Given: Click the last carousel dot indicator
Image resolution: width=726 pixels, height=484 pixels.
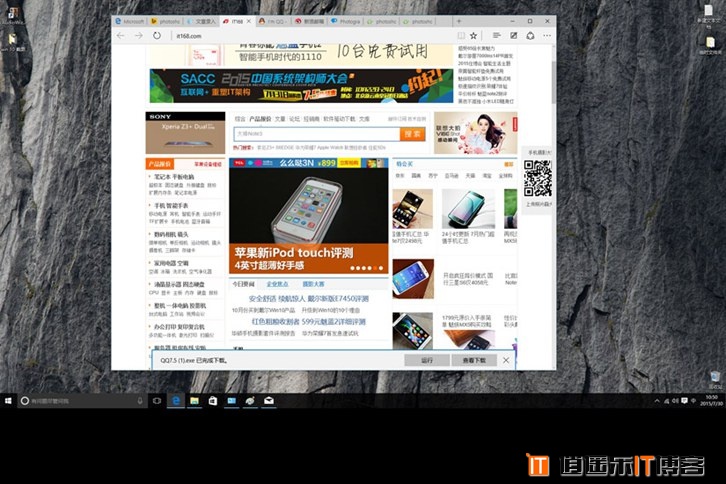Looking at the screenshot, I should tap(381, 268).
